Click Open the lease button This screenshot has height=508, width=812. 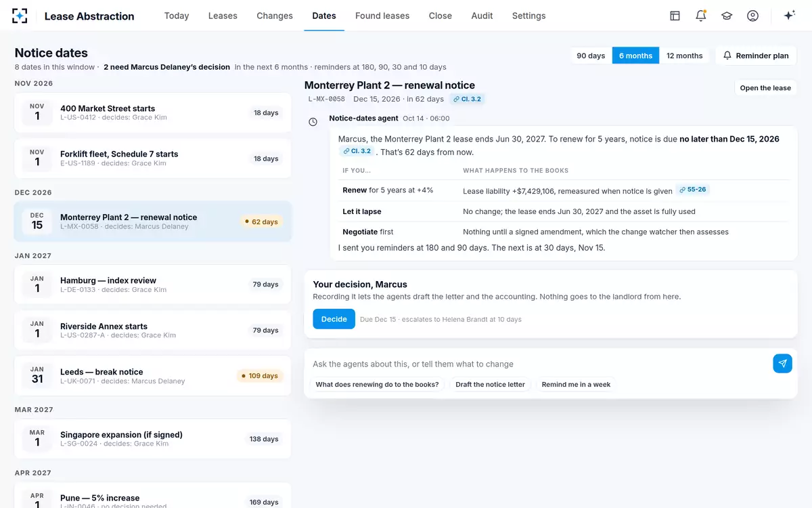point(765,88)
